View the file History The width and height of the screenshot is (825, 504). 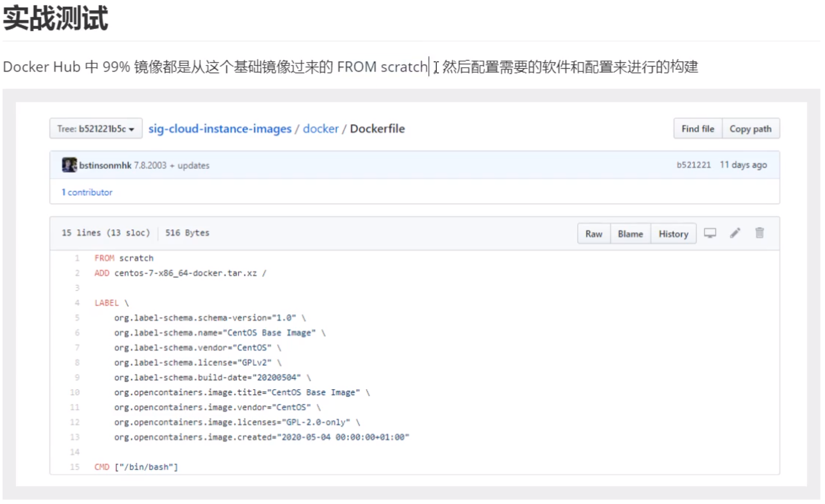[673, 234]
